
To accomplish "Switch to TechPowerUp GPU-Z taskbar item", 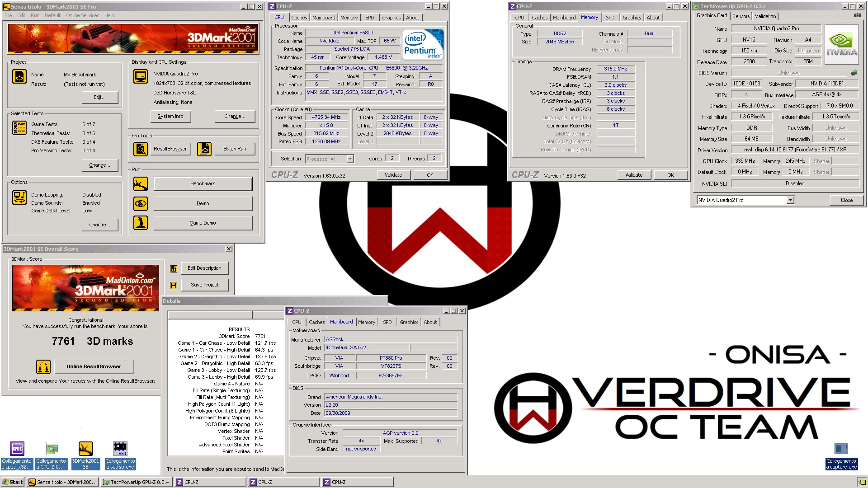I will [137, 482].
